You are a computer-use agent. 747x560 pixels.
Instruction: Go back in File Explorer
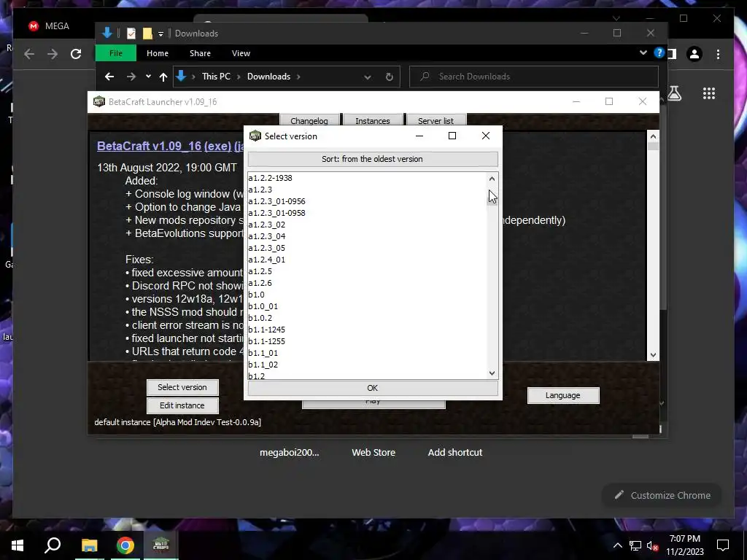pos(109,77)
